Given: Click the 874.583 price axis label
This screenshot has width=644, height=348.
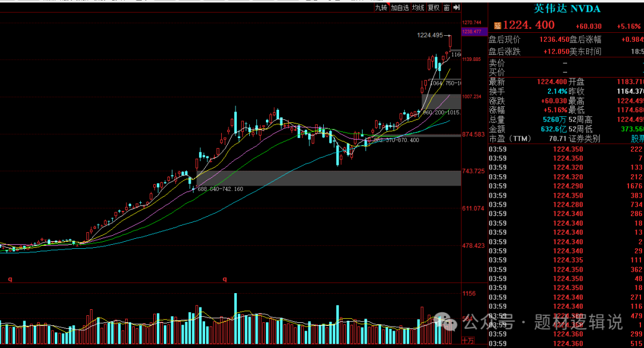Looking at the screenshot, I should (x=473, y=134).
